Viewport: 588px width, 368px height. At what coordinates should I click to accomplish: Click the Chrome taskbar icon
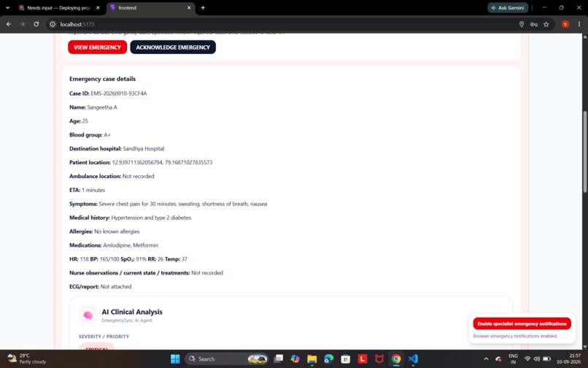(396, 359)
